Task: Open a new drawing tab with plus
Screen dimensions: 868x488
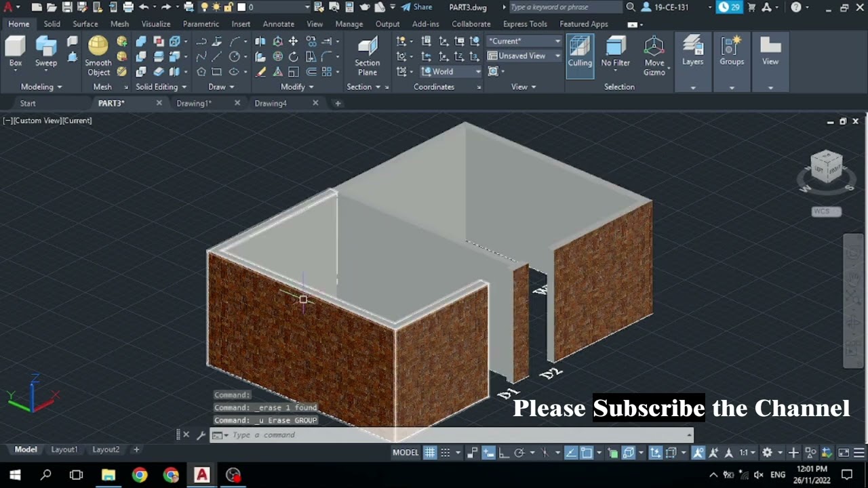Action: coord(338,103)
